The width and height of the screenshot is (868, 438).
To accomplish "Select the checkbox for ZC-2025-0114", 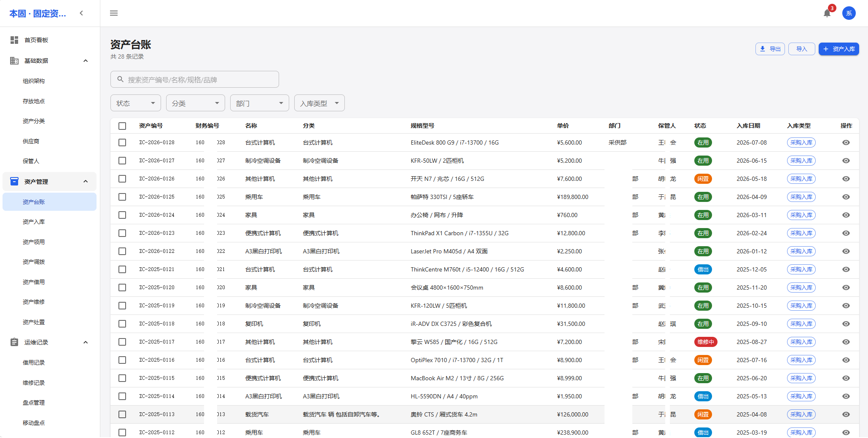I will pos(122,396).
